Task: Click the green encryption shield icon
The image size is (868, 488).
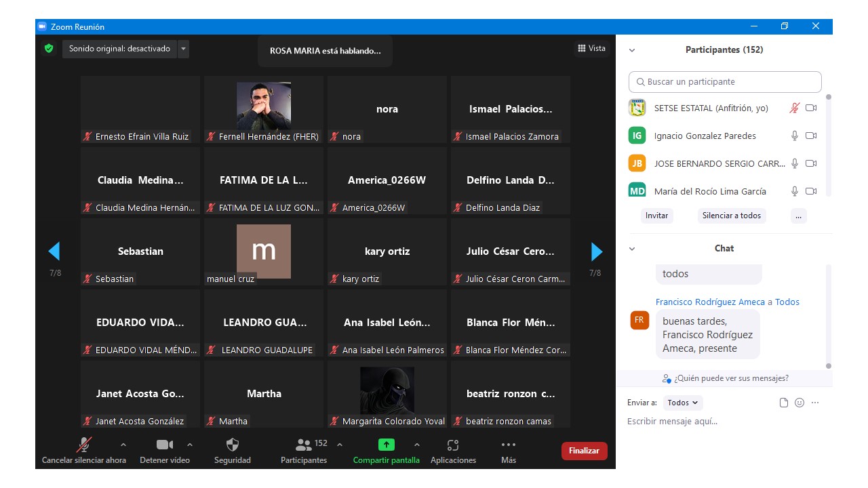Action: (48, 48)
